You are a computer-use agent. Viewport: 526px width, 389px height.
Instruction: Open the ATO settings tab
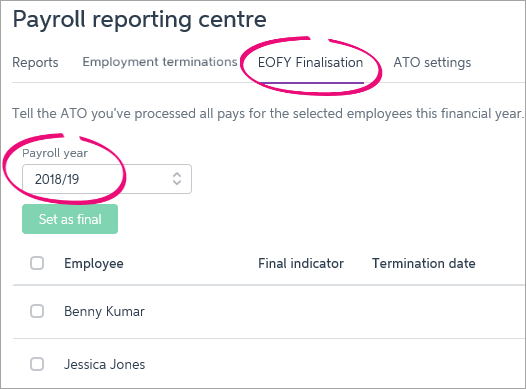(432, 63)
